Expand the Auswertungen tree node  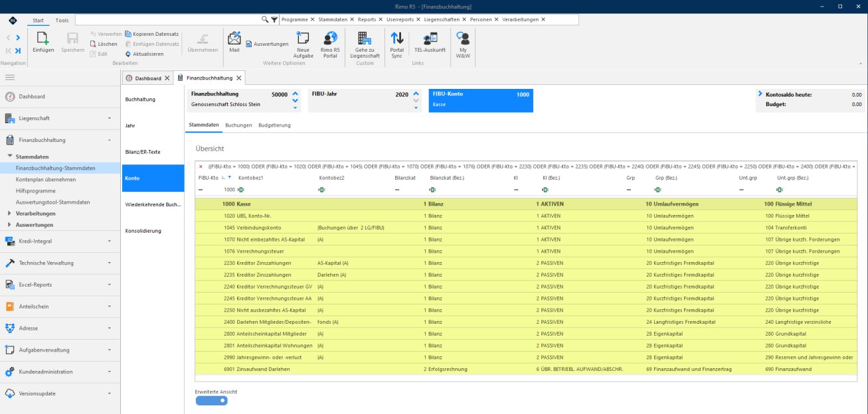pyautogui.click(x=9, y=224)
